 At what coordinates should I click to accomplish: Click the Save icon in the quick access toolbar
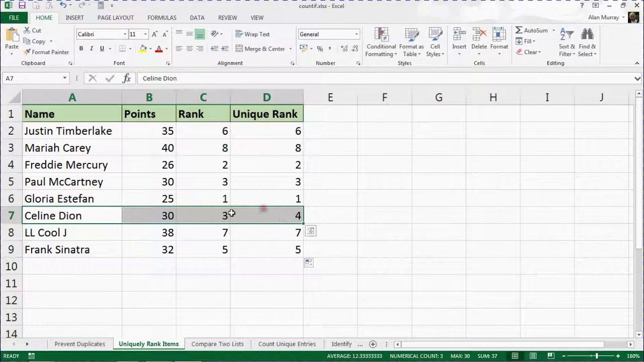[22, 5]
